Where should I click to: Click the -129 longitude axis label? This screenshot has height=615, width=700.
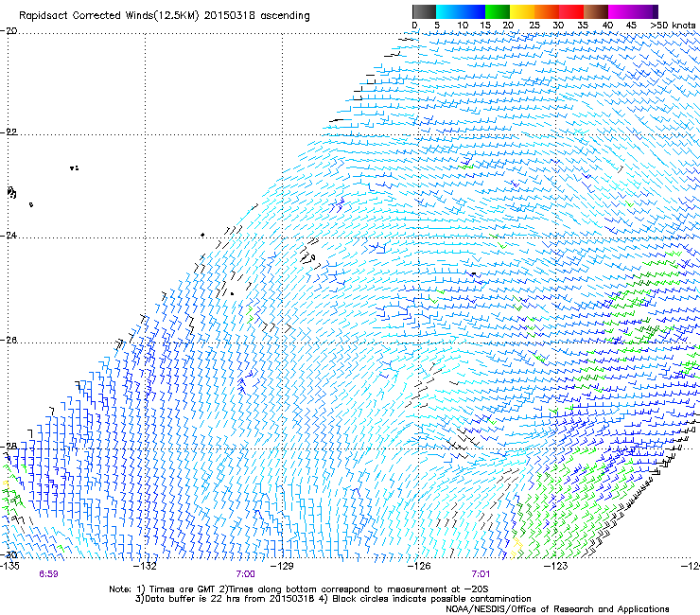pyautogui.click(x=282, y=566)
